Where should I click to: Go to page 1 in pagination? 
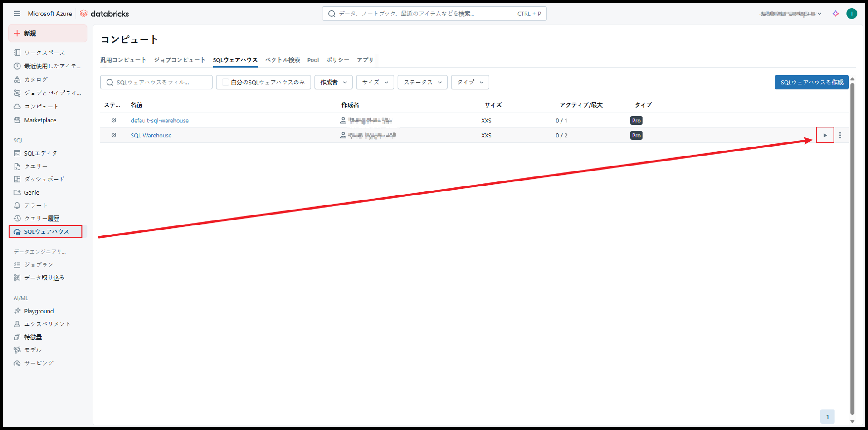click(827, 416)
